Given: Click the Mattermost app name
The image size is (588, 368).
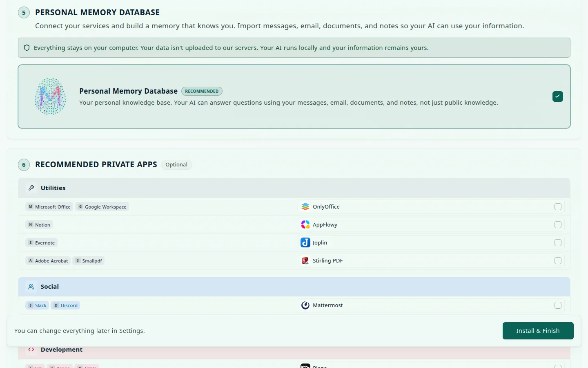Looking at the screenshot, I should (328, 305).
